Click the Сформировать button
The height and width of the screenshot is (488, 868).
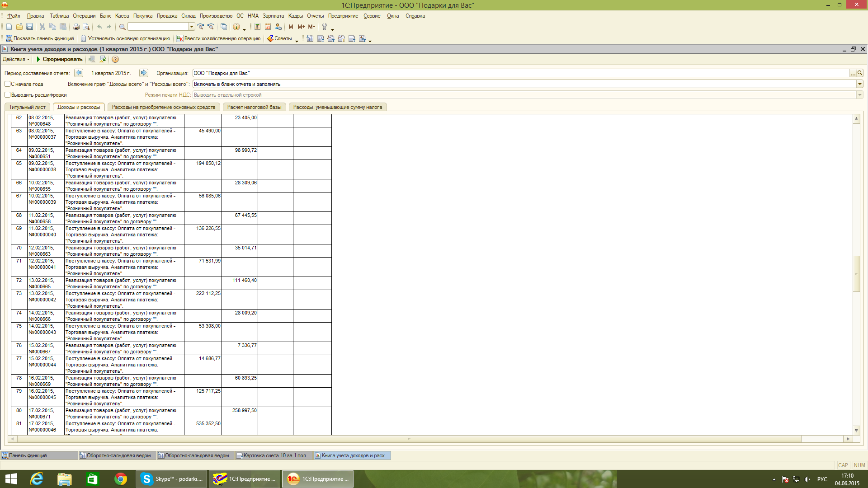(x=59, y=59)
